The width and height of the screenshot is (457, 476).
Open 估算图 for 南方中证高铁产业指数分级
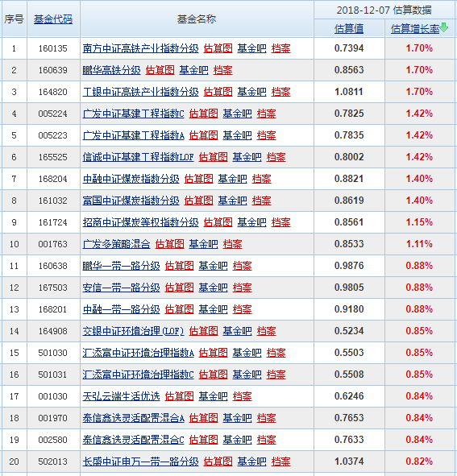[218, 48]
